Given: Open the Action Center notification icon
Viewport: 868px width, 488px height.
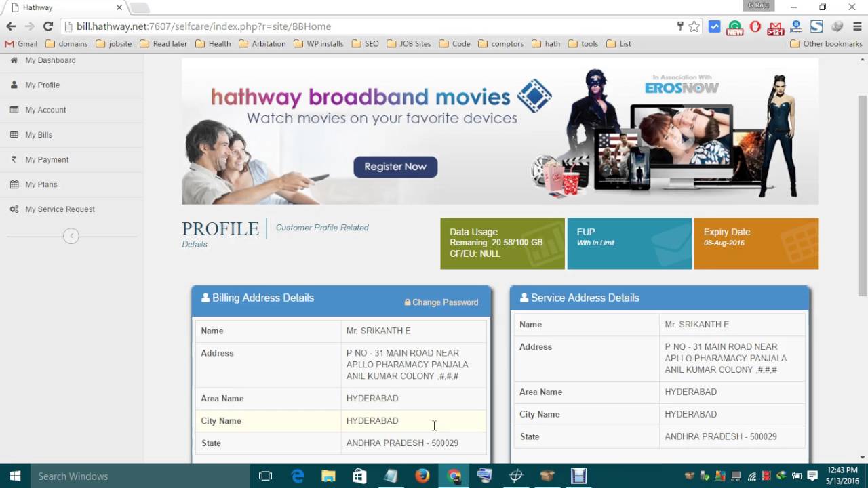Looking at the screenshot, I should coord(812,476).
